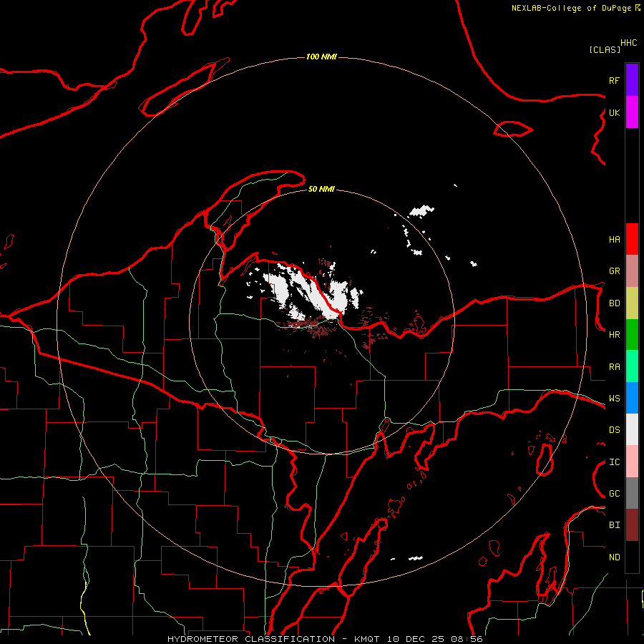
Task: Click the WS legend label
Action: point(614,399)
